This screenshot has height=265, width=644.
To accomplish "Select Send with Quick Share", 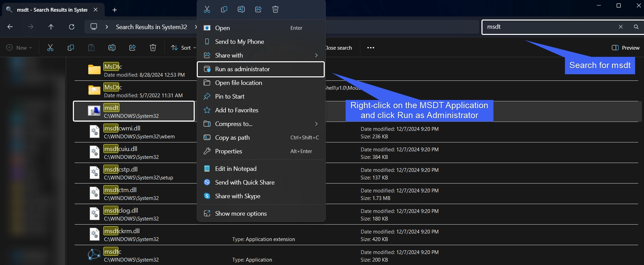I will (261, 182).
